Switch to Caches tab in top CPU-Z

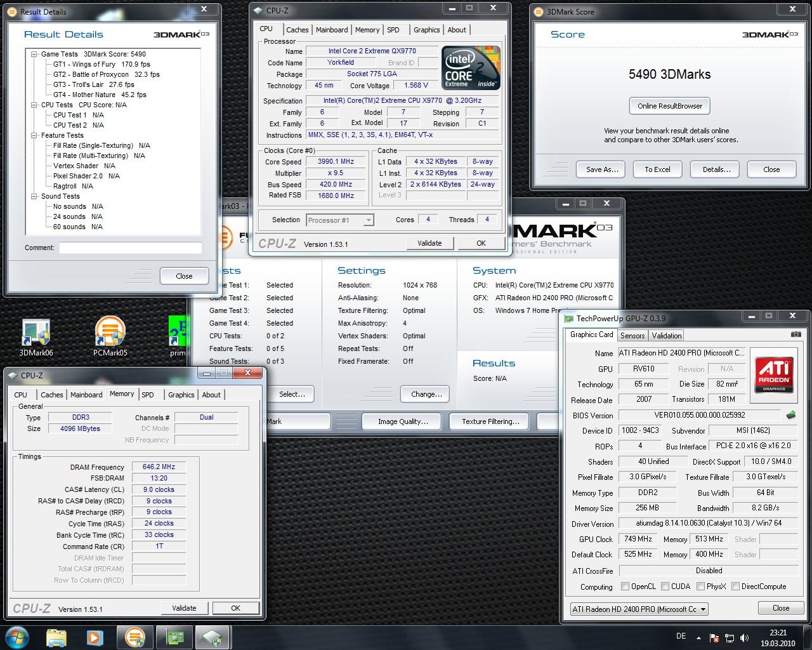coord(297,30)
